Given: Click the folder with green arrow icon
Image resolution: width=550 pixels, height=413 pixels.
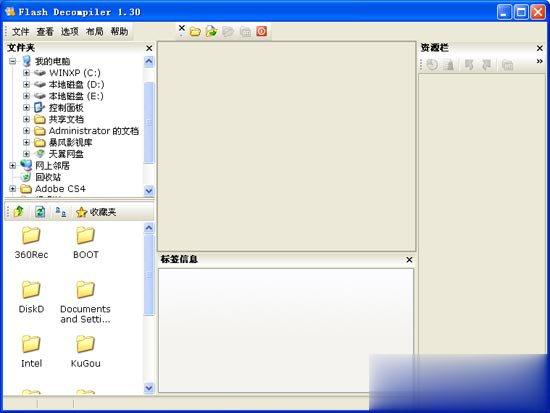Looking at the screenshot, I should click(211, 32).
